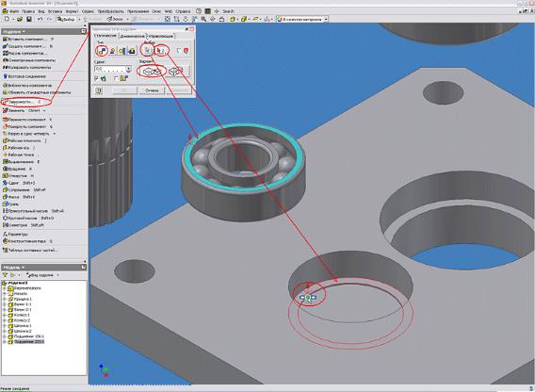The height and width of the screenshot is (392, 535).
Task: Click the offset value input field
Action: coord(110,69)
